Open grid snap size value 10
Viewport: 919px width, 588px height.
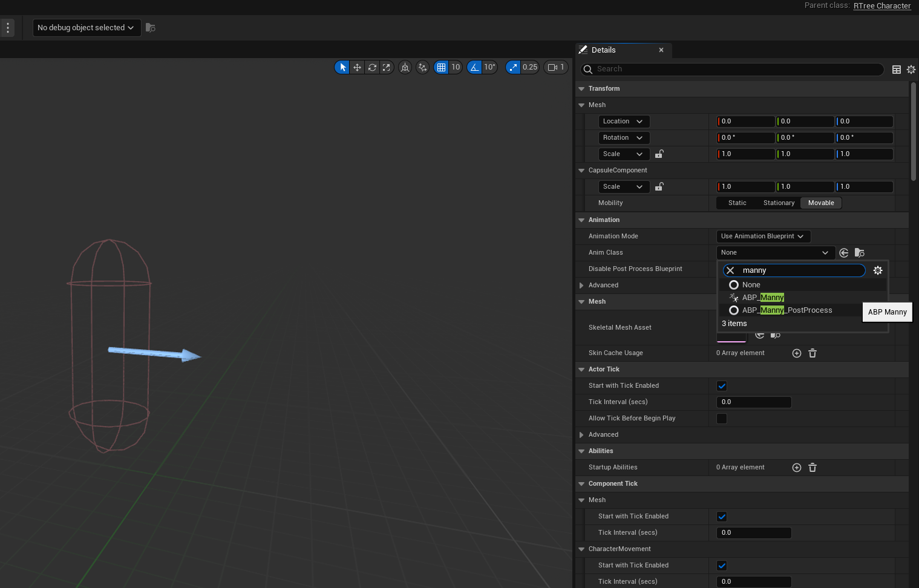pos(456,67)
